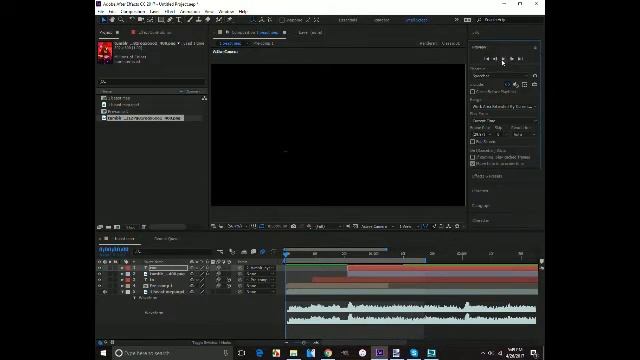The height and width of the screenshot is (360, 640).
Task: Select the Clone Stamp tool
Action: pyautogui.click(x=199, y=20)
